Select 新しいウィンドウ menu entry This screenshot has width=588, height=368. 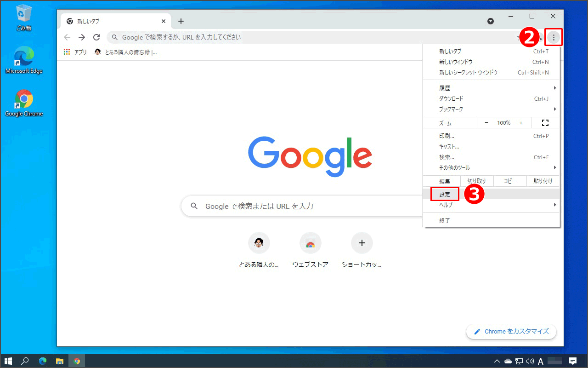pyautogui.click(x=491, y=62)
